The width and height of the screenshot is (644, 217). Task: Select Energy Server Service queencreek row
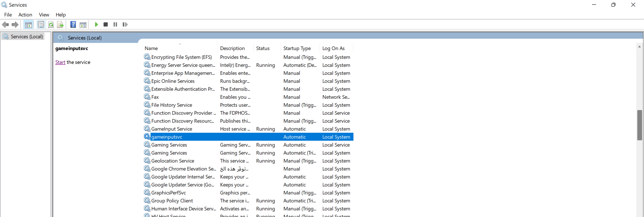coord(248,65)
